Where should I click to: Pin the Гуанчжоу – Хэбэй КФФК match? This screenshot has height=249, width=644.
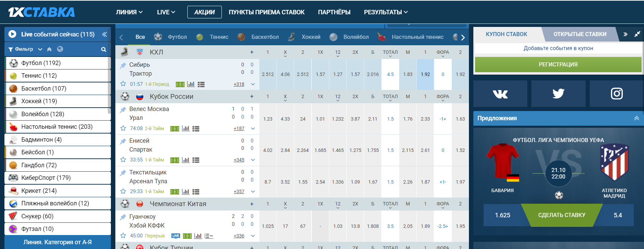(123, 217)
